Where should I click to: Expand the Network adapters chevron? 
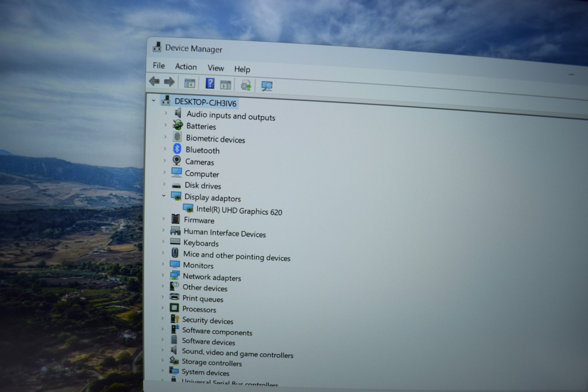(x=163, y=275)
